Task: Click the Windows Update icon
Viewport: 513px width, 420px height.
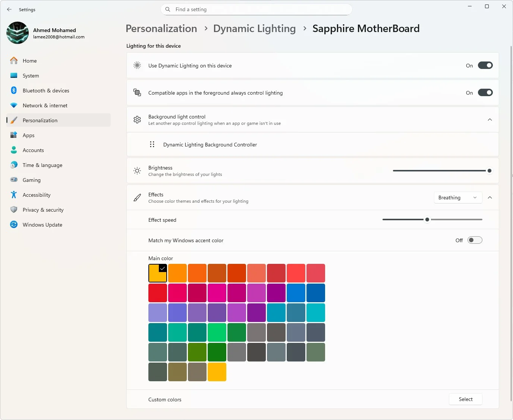Action: pyautogui.click(x=14, y=225)
